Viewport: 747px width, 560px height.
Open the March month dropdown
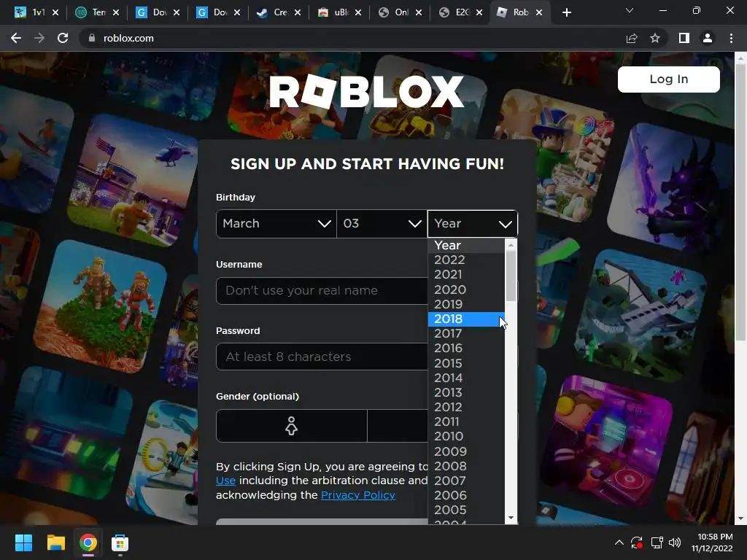pos(276,223)
